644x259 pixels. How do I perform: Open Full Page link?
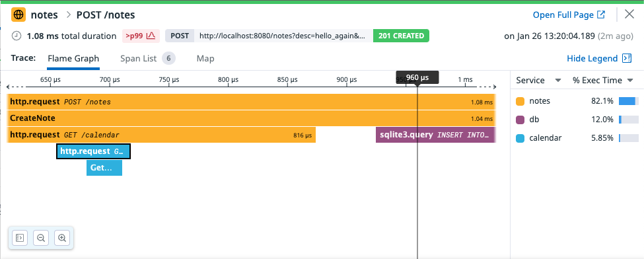pos(563,15)
